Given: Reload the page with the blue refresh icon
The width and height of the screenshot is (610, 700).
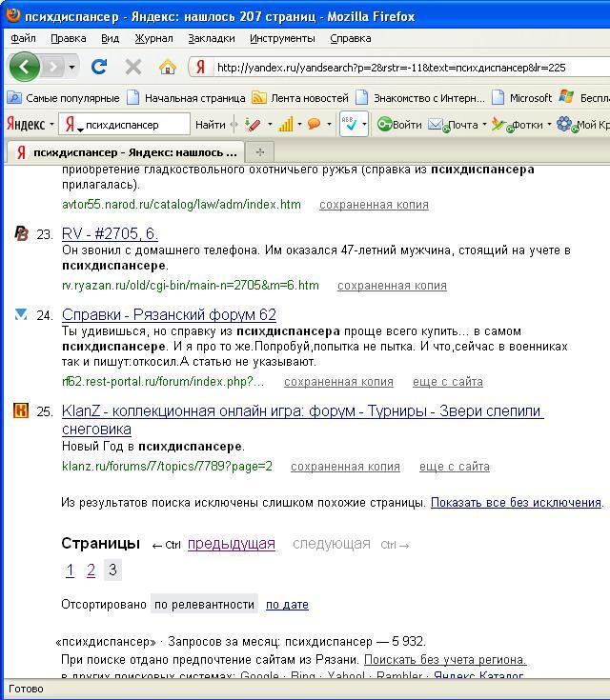Looking at the screenshot, I should (99, 67).
